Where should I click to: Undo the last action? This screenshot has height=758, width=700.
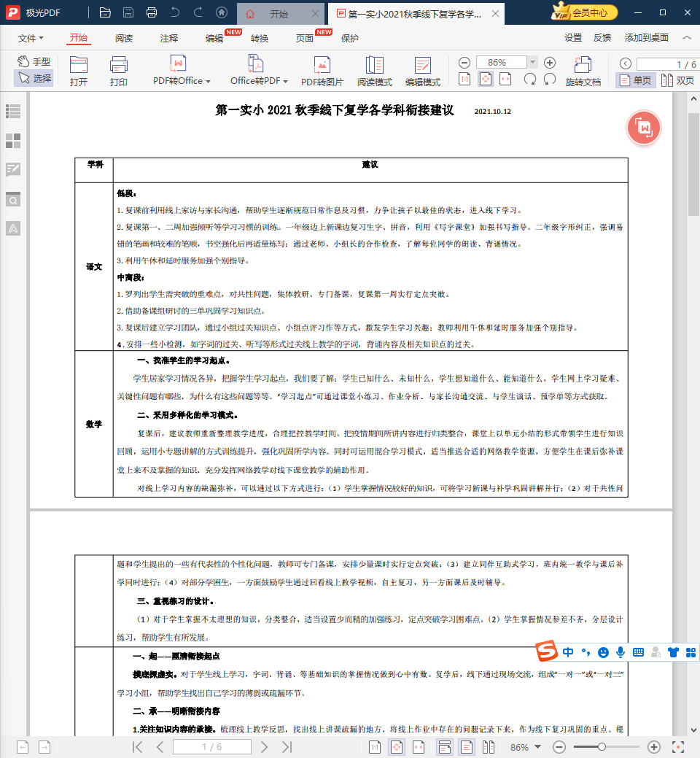coord(175,12)
